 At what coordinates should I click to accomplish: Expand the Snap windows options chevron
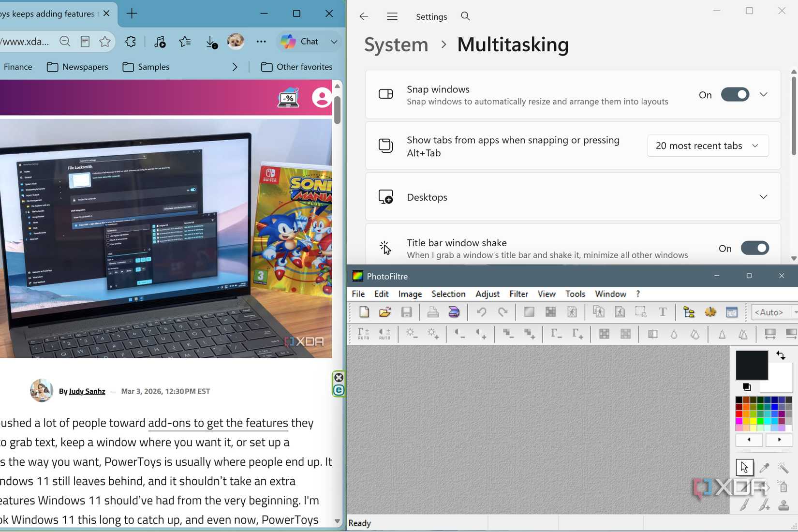click(763, 95)
